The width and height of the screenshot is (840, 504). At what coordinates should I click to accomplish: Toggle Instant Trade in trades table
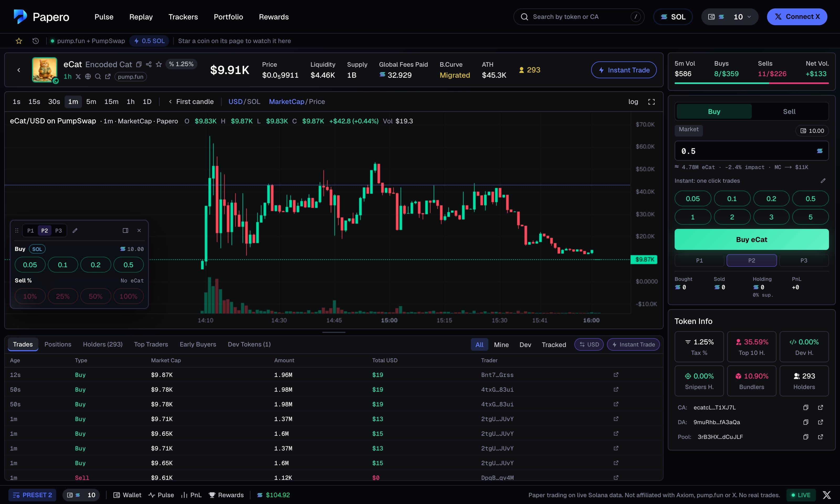(x=633, y=344)
